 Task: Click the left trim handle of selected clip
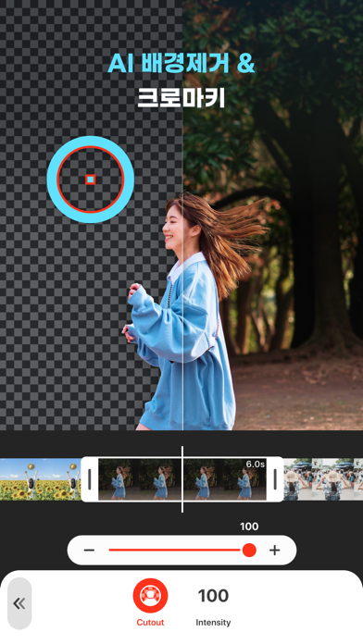tap(90, 479)
